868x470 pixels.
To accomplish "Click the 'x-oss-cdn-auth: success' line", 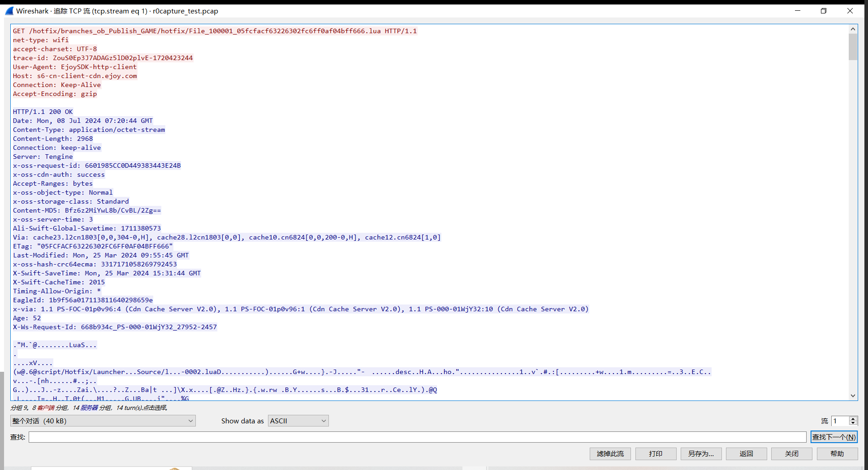I will [x=59, y=174].
